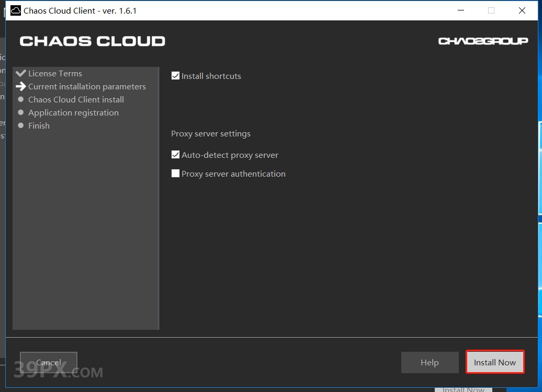Click the Chaos Cloud title bar cloud icon
Viewport: 542px width, 392px height.
point(16,10)
